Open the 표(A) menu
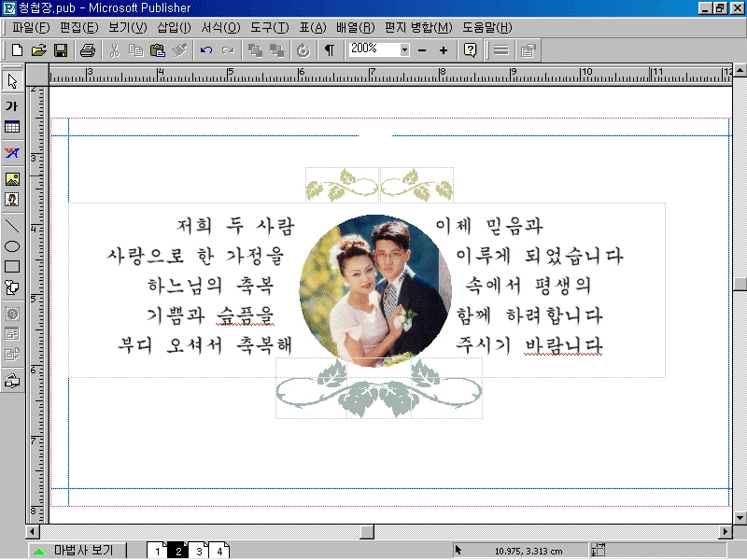The image size is (747, 560). 313,28
